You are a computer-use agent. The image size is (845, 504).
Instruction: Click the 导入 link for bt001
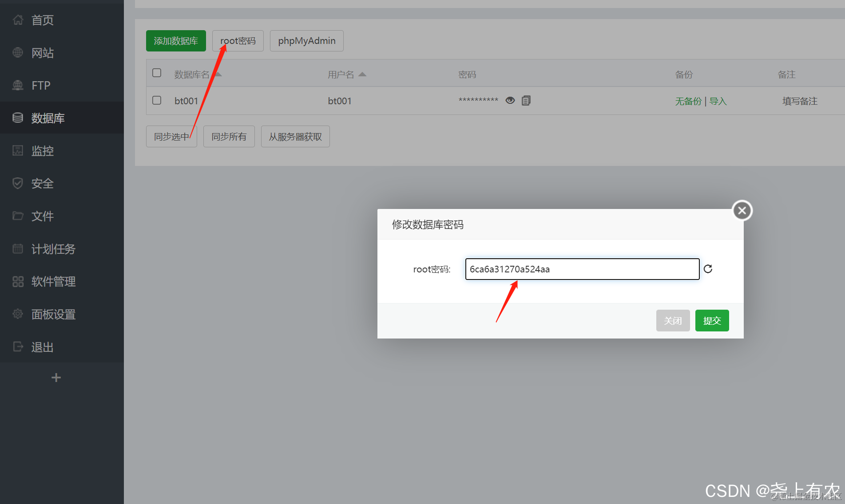tap(718, 101)
